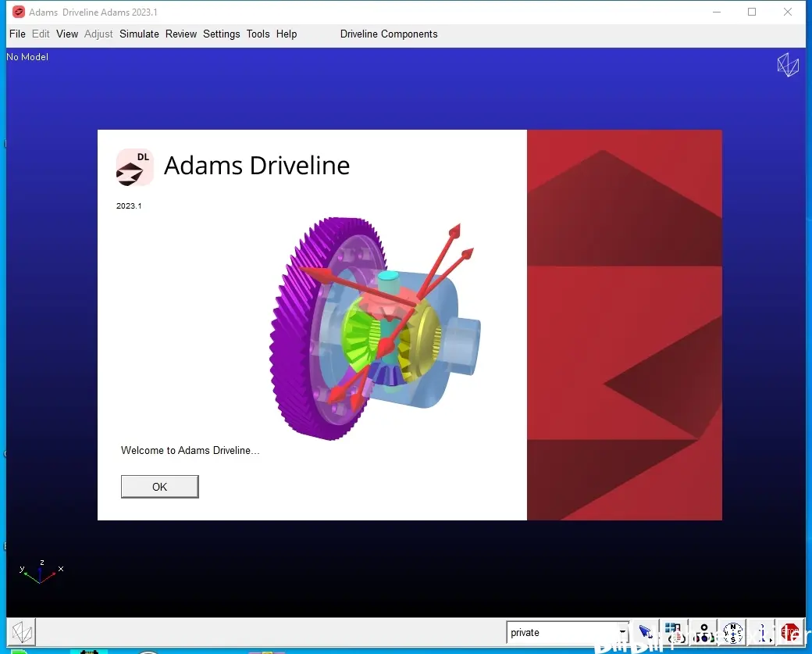
Task: Maximize the Adams Driveline window
Action: coord(752,12)
